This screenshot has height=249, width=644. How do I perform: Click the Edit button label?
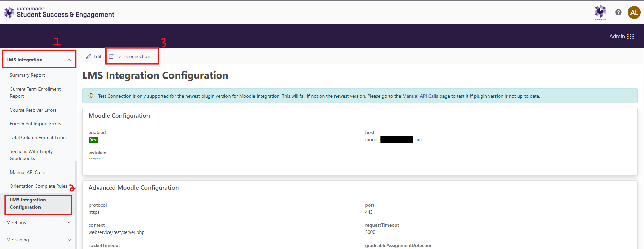pos(97,56)
